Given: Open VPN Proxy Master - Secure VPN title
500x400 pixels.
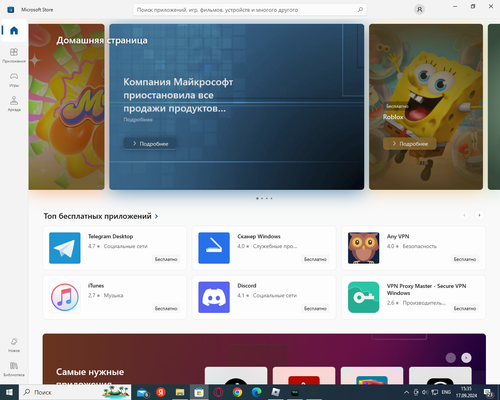Looking at the screenshot, I should [426, 289].
